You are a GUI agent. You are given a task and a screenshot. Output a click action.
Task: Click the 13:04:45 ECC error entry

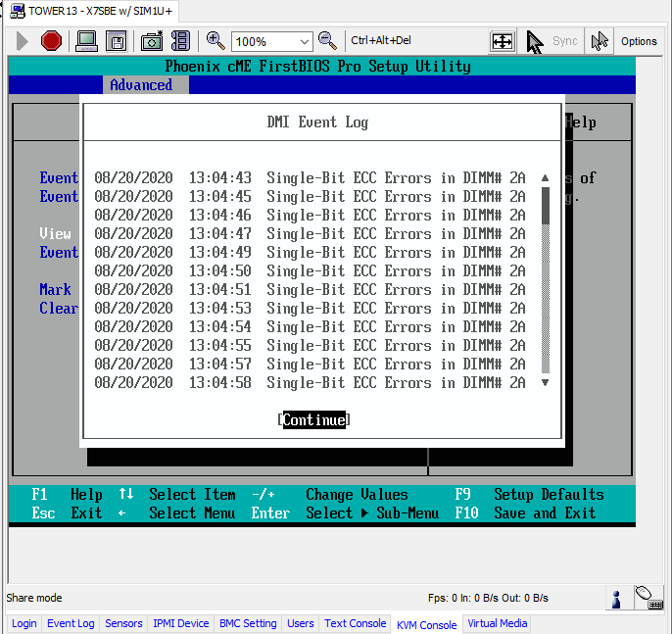click(310, 196)
